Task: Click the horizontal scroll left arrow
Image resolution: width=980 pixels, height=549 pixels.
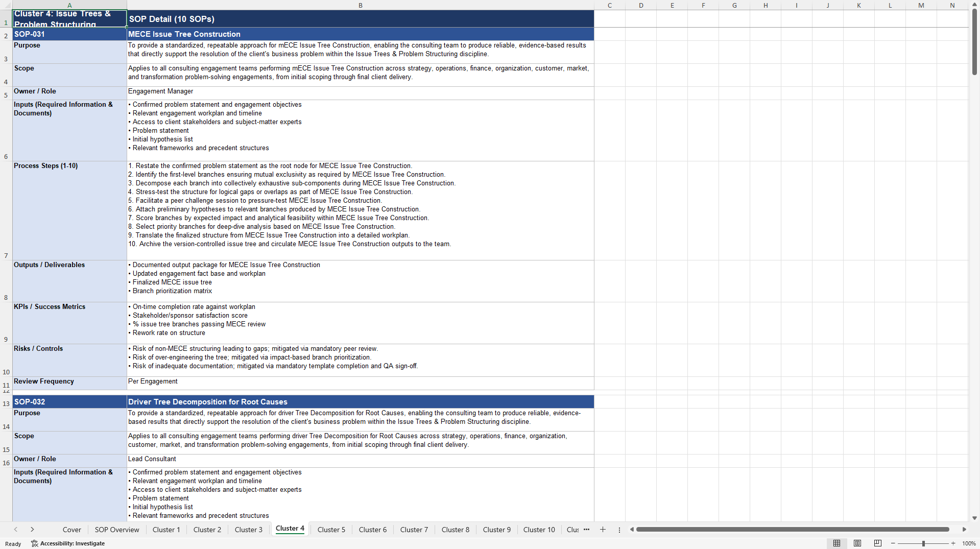Action: click(x=632, y=530)
